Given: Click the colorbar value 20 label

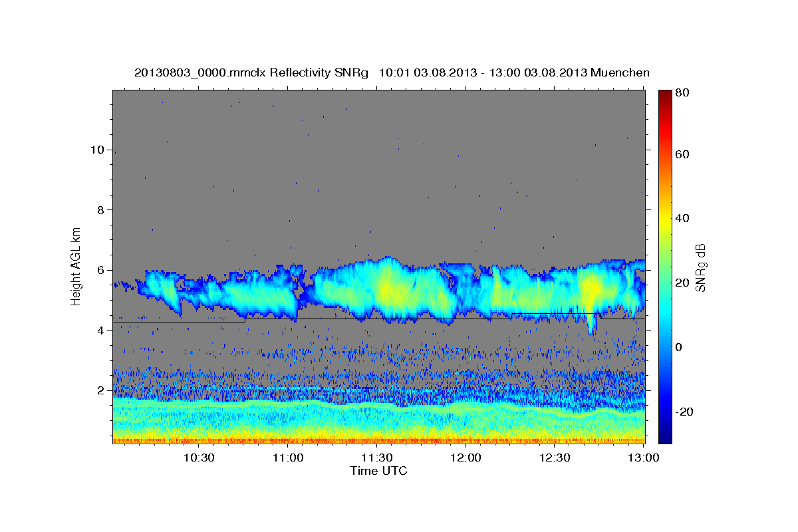Looking at the screenshot, I should coord(682,283).
